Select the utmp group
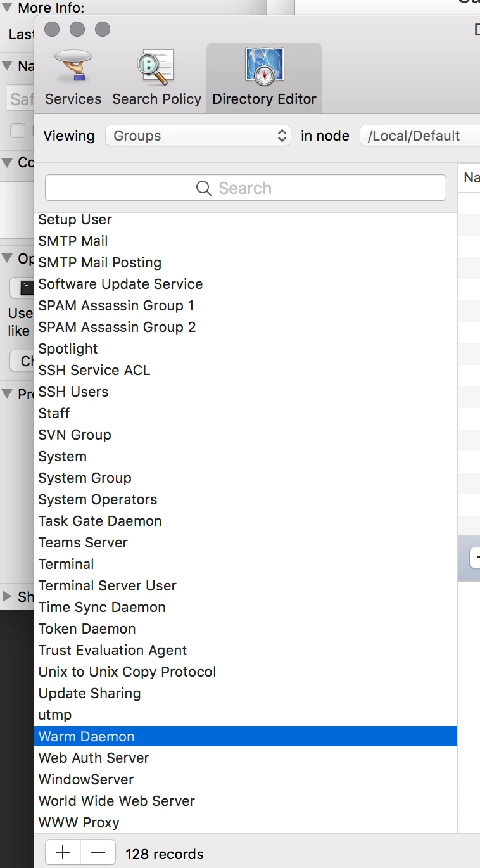The width and height of the screenshot is (480, 868). coord(246,715)
